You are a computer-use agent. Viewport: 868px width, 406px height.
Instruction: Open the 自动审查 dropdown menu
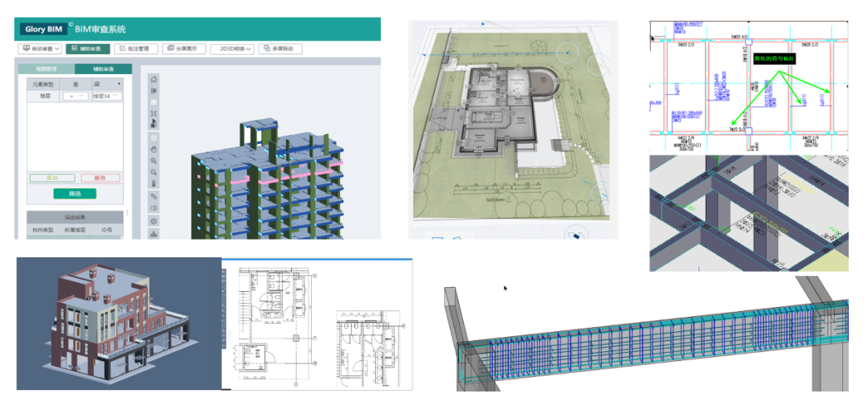tap(42, 49)
